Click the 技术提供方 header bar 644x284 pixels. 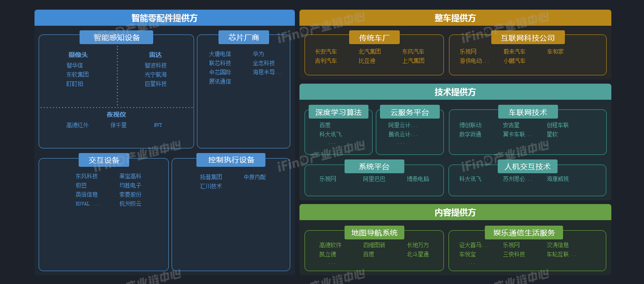point(455,92)
